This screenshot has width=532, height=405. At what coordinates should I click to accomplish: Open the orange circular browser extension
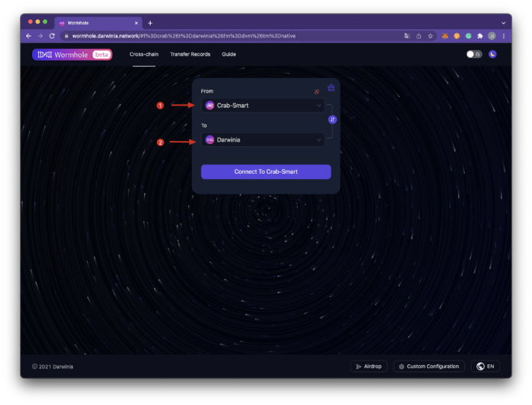(x=457, y=36)
